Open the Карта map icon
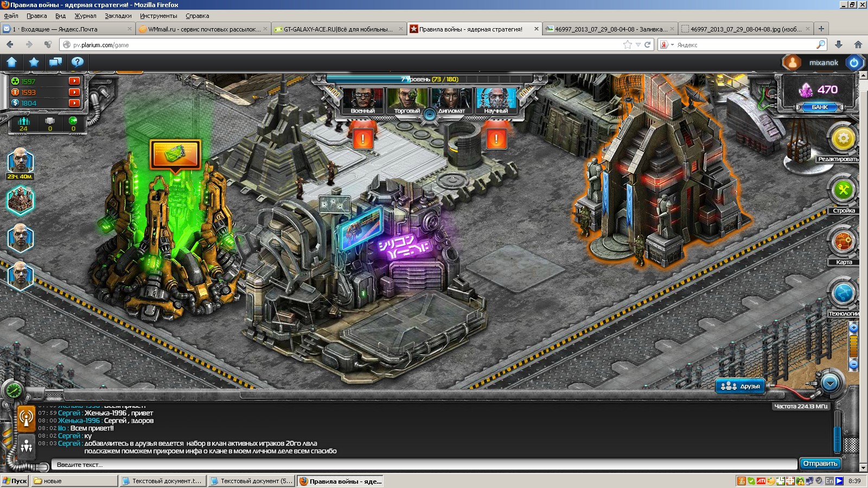 point(844,242)
